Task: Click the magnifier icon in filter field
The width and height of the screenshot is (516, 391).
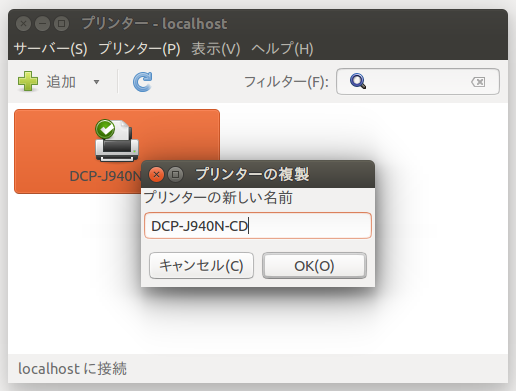Action: click(x=358, y=82)
